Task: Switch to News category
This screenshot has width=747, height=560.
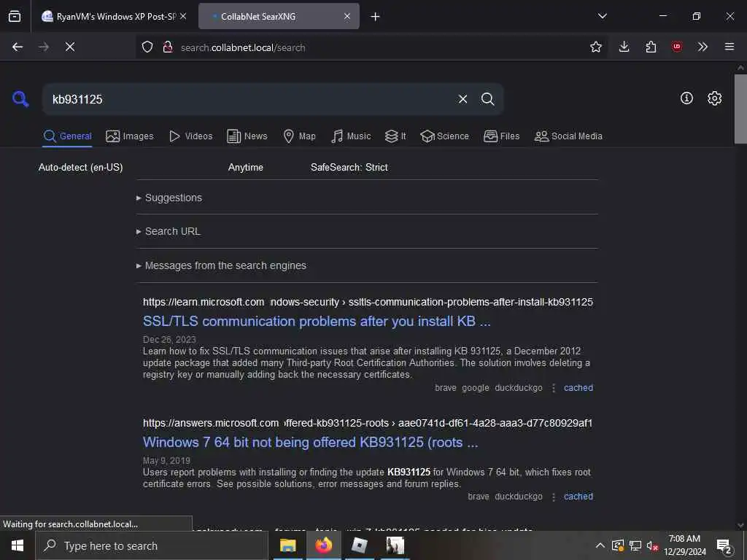Action: pos(247,136)
